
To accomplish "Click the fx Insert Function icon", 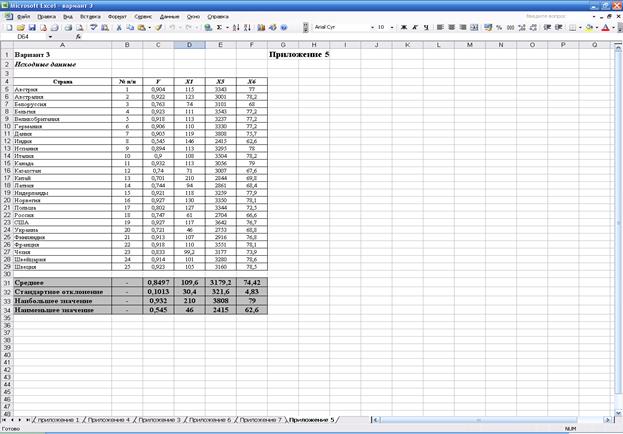I will (78, 37).
